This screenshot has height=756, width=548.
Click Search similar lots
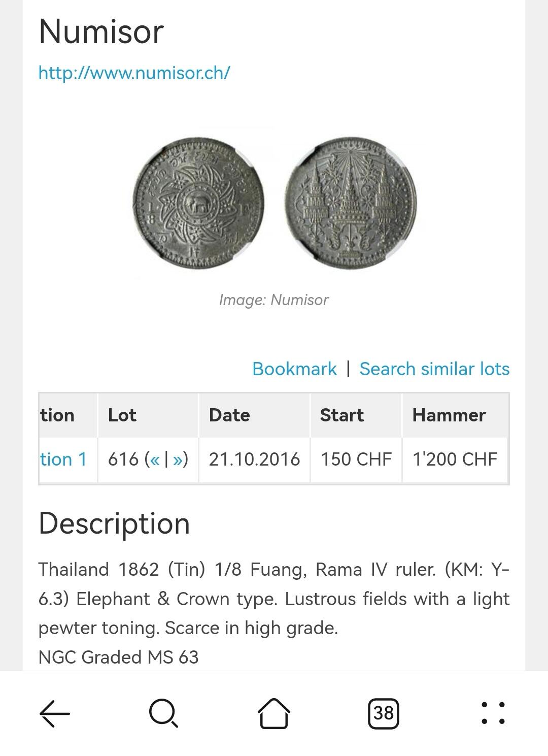pos(434,369)
